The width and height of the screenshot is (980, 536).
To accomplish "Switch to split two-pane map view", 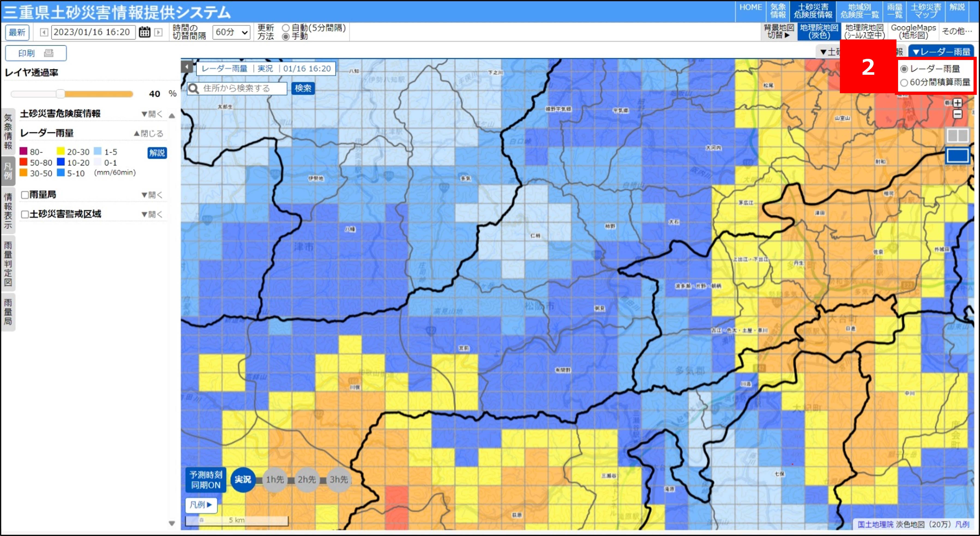I will pyautogui.click(x=958, y=135).
